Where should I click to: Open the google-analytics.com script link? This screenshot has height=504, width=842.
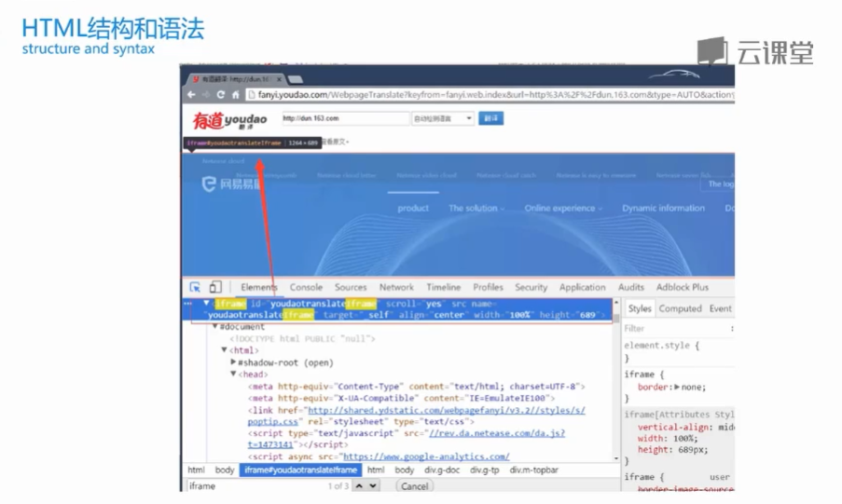(426, 456)
